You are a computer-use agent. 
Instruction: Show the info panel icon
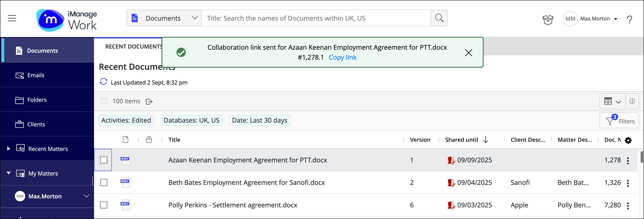(632, 101)
